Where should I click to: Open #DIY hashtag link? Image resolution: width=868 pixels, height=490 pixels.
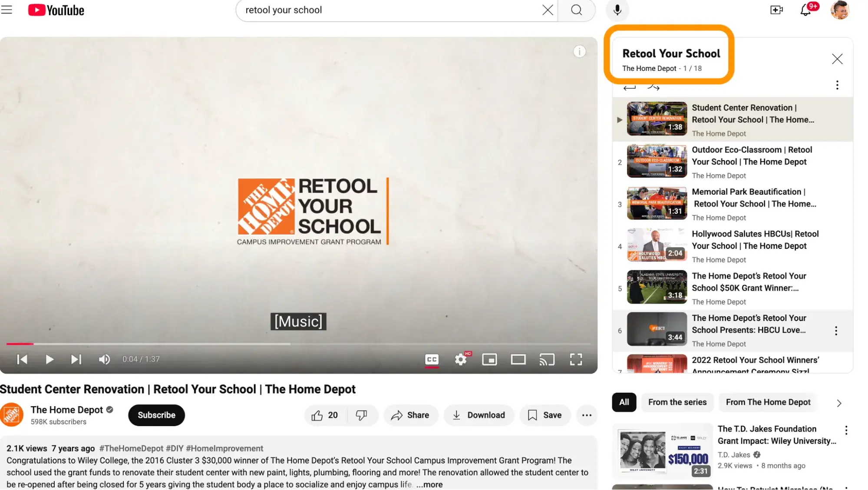pyautogui.click(x=175, y=448)
